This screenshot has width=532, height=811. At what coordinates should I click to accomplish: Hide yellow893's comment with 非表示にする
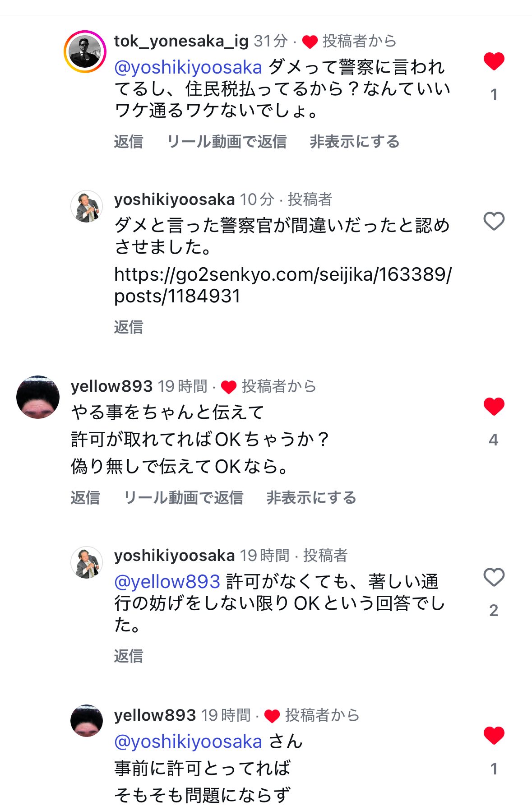point(311,498)
